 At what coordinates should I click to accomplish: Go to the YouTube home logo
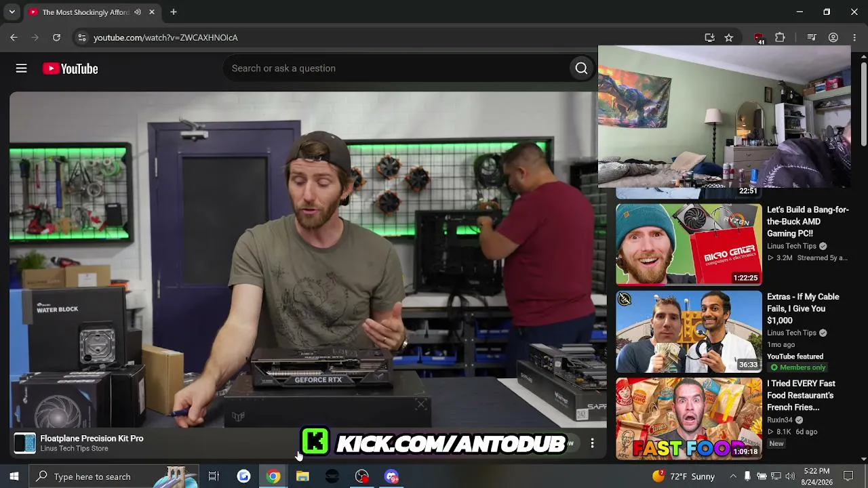point(71,68)
